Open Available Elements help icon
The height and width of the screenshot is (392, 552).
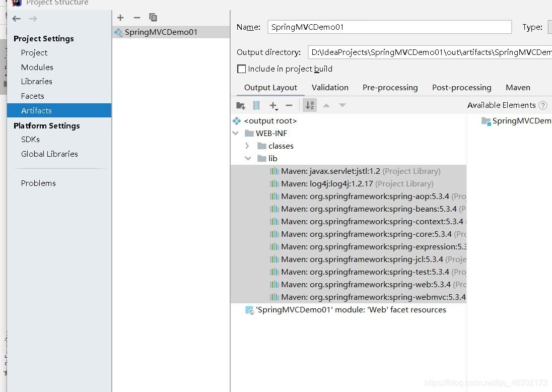543,105
